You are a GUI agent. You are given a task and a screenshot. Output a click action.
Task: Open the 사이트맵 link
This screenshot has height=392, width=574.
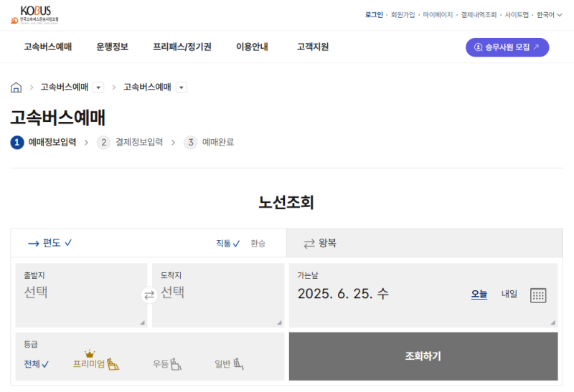pos(517,14)
